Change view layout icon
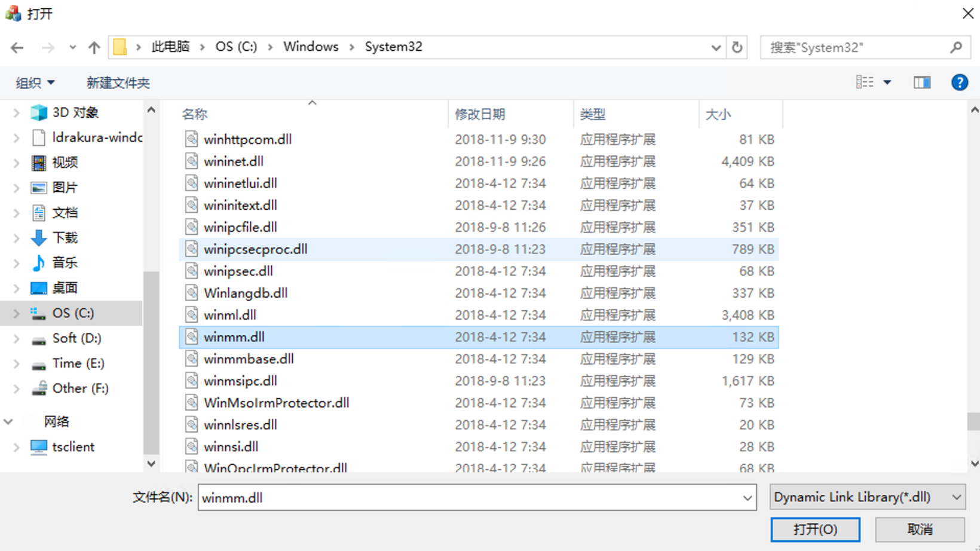 [x=865, y=82]
